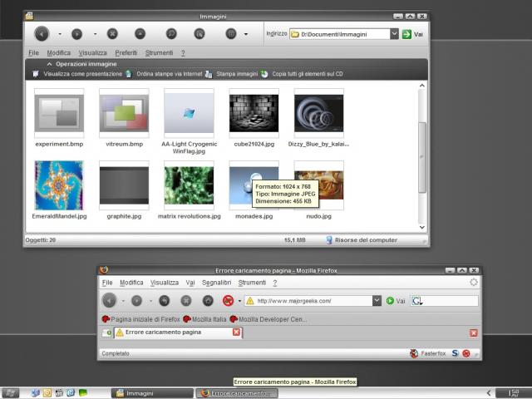Go forward in the Immagini explorer window
Image resolution: width=532 pixels, height=399 pixels.
pyautogui.click(x=77, y=34)
